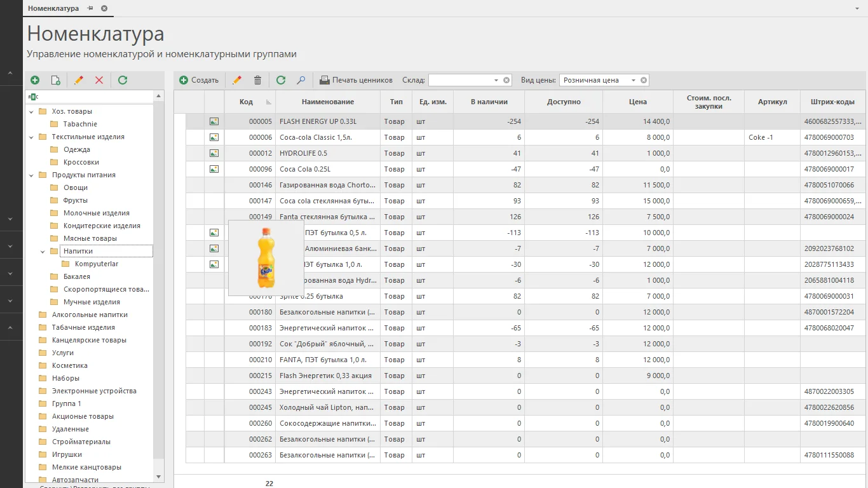Screen dimensions: 868x488
Task: Open the Склад dropdown list
Action: (496, 80)
